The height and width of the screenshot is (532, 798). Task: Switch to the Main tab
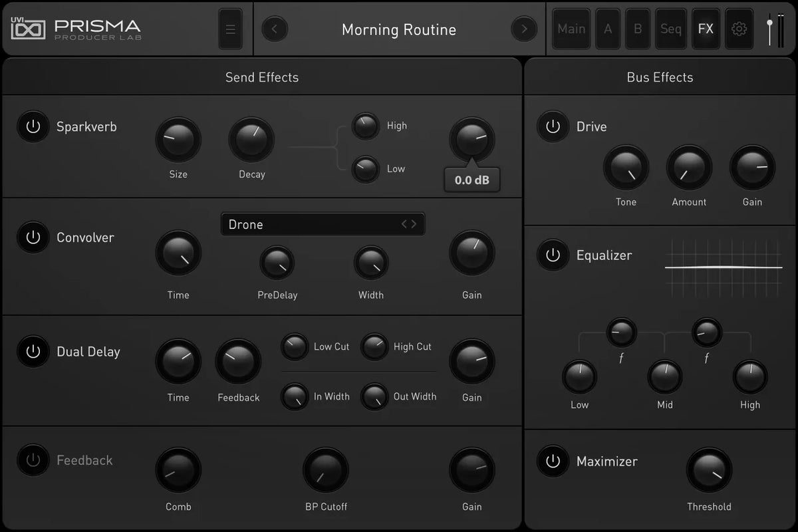click(571, 29)
